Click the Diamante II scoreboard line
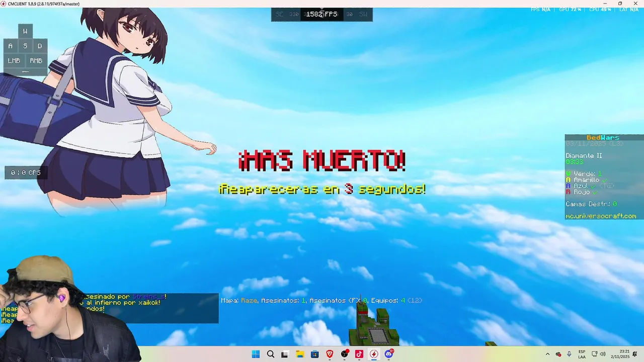The width and height of the screenshot is (644, 362). (584, 156)
